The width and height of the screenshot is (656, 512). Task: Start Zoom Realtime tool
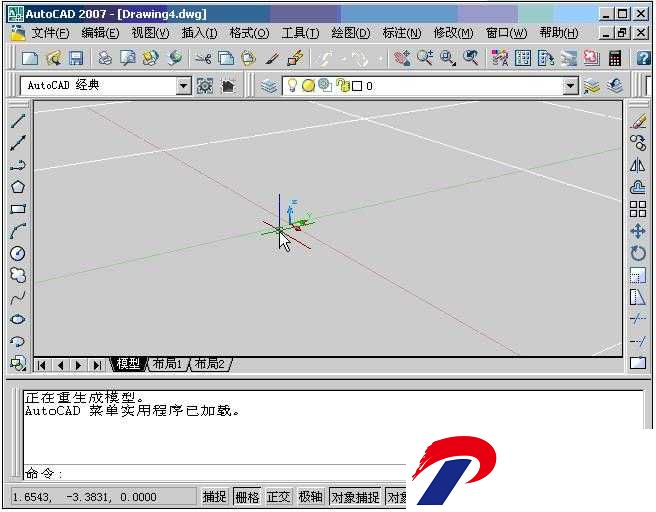[425, 58]
